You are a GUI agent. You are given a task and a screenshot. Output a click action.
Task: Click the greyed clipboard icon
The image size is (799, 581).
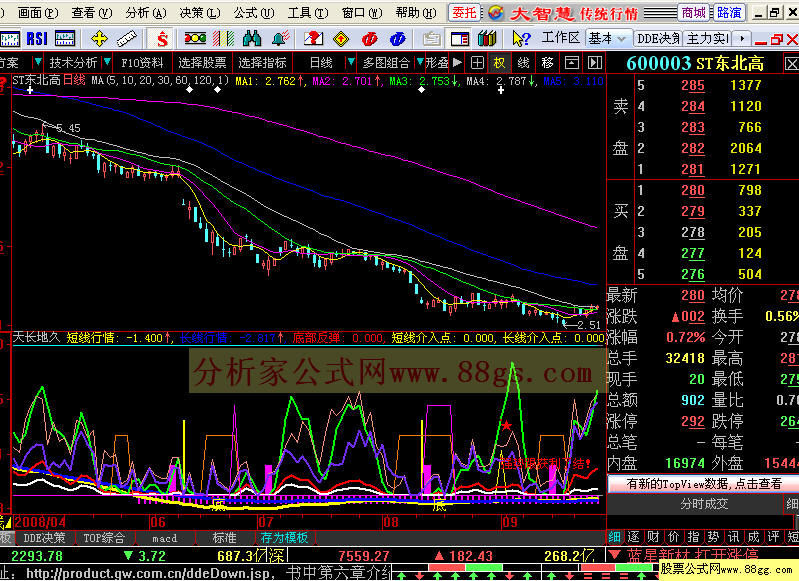(432, 39)
